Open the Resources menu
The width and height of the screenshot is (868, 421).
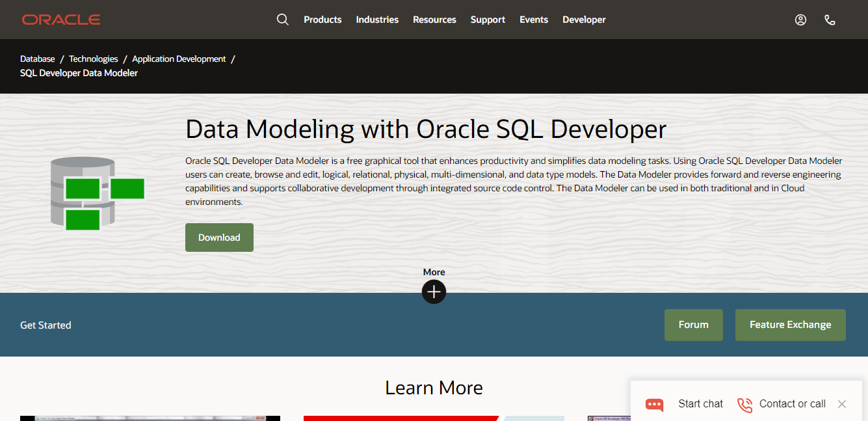click(434, 20)
